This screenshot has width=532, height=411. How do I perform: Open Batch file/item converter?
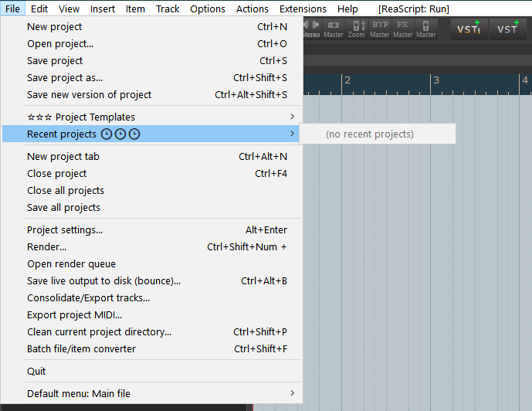(x=151, y=348)
